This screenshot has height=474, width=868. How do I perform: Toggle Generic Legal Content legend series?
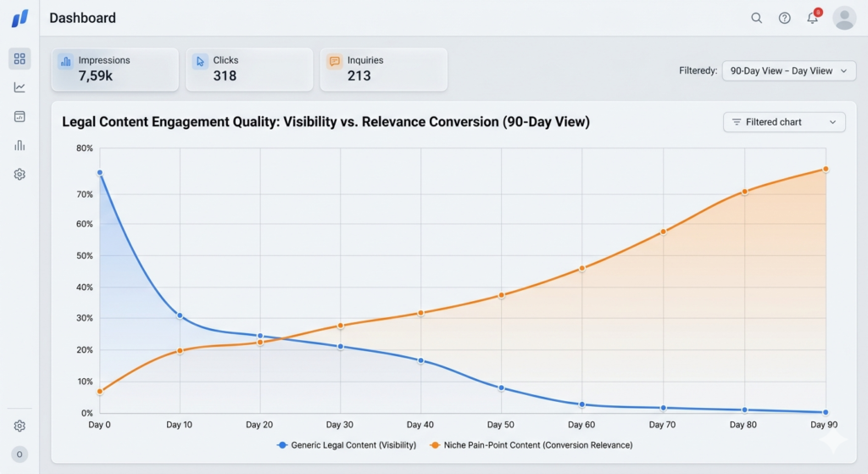[347, 445]
